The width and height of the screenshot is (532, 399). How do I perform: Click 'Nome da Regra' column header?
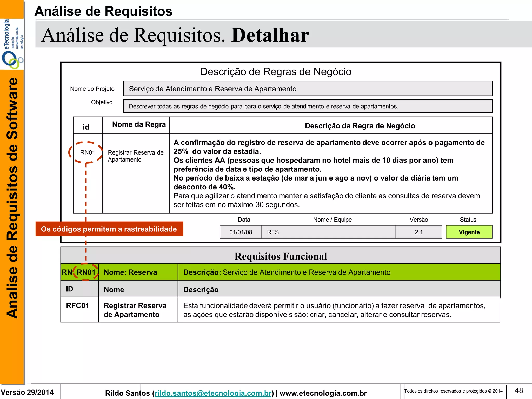[139, 124]
